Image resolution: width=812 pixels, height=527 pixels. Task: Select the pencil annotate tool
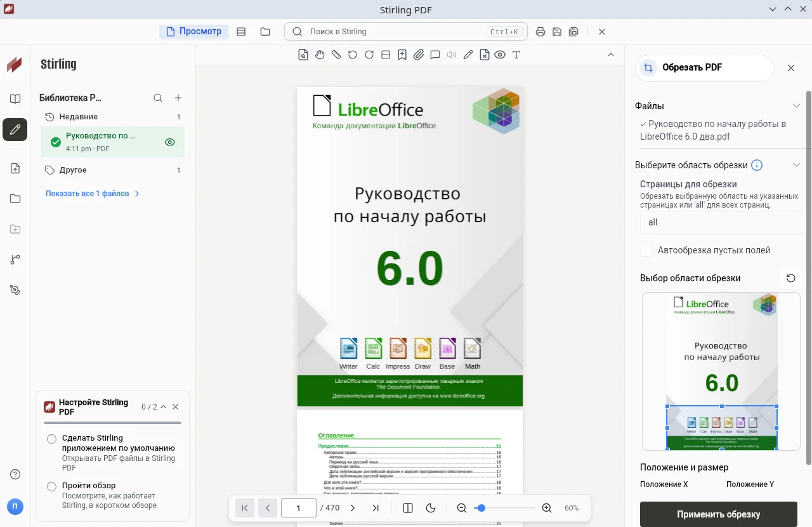[468, 55]
